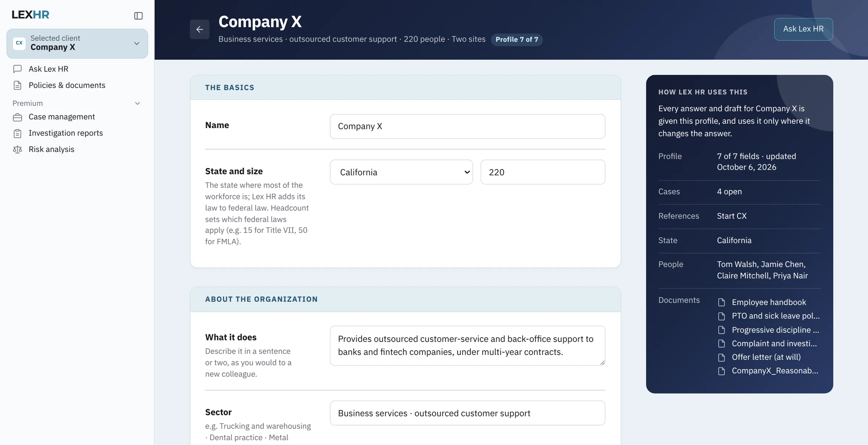
Task: Click the Complaint and investi... document icon
Action: [722, 344]
